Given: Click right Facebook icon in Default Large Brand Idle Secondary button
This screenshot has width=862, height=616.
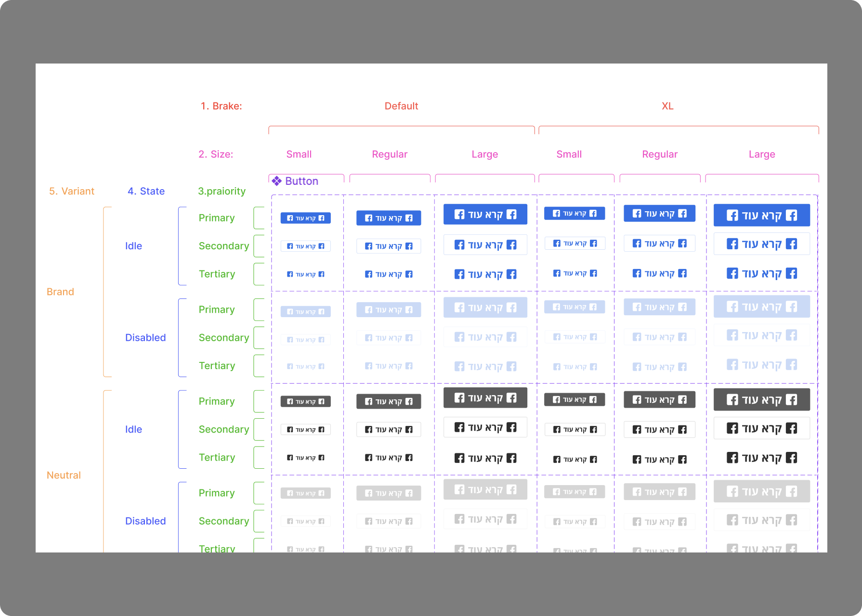Looking at the screenshot, I should (511, 245).
